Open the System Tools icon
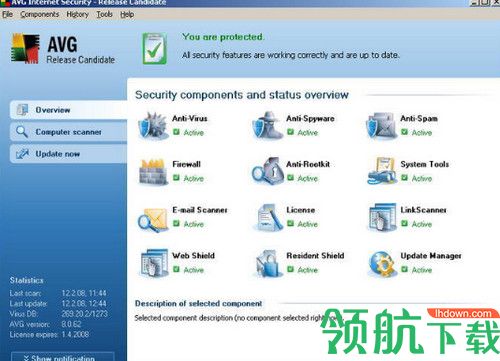 pyautogui.click(x=381, y=171)
